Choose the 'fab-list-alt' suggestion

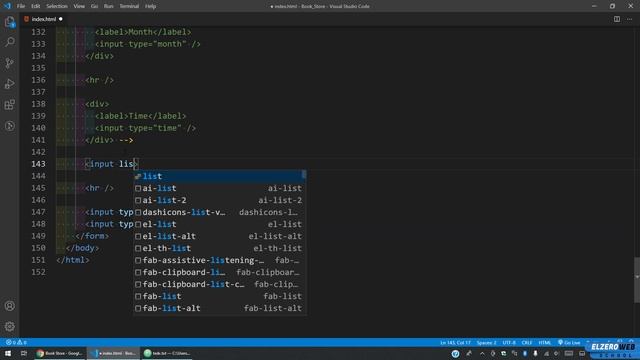pyautogui.click(x=220, y=308)
